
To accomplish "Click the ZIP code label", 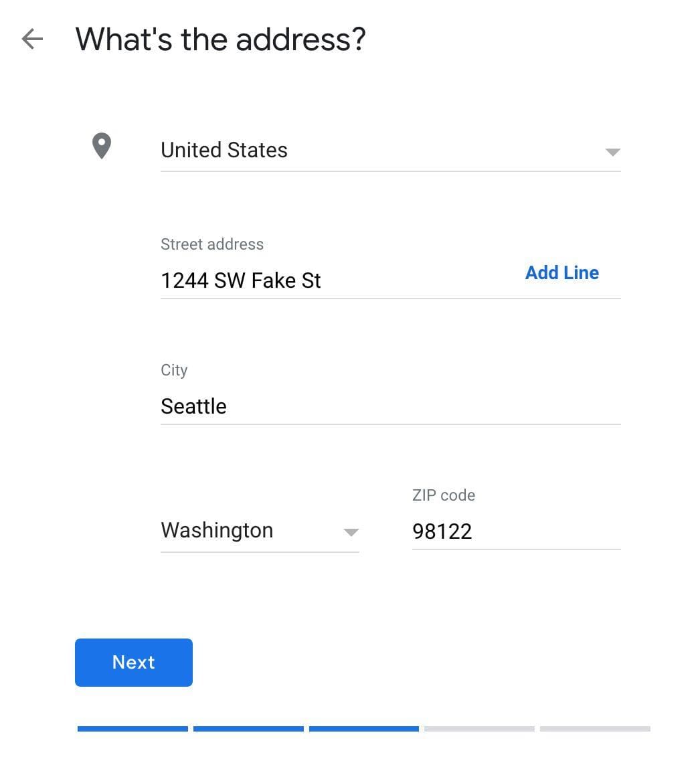I will coord(444,495).
